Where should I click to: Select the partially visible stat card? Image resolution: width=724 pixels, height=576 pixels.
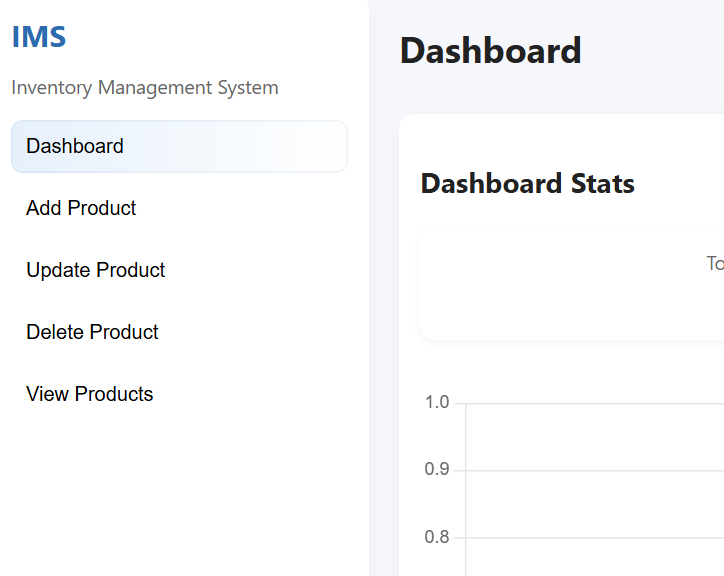[x=572, y=284]
